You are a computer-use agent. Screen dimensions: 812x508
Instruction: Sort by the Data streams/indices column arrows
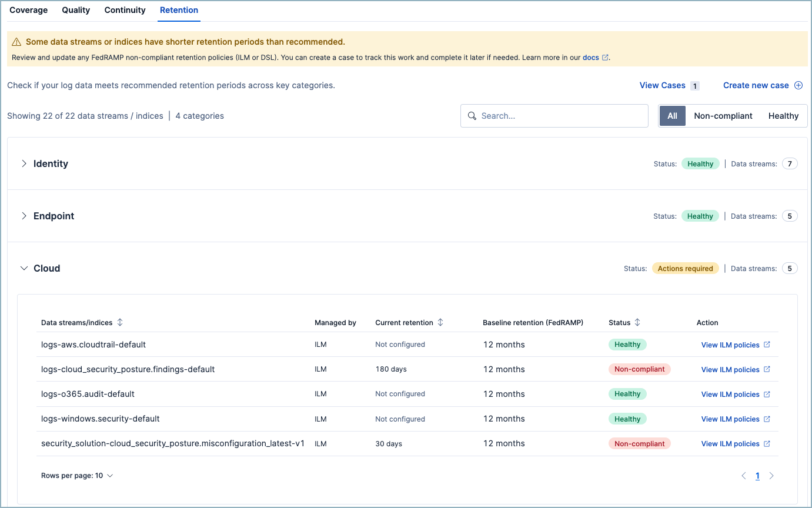click(120, 322)
